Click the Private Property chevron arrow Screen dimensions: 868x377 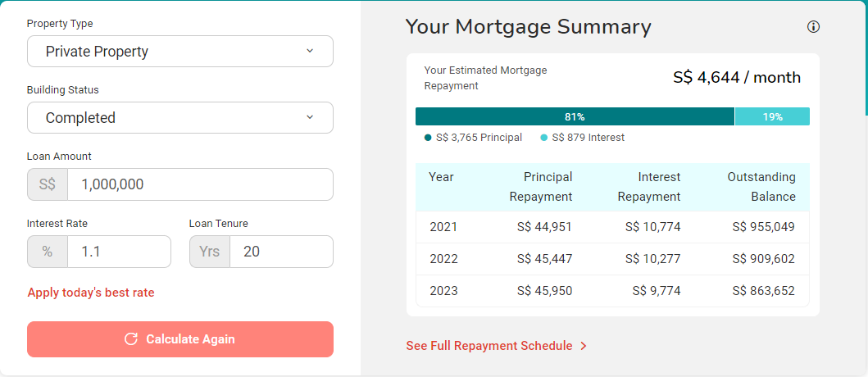(310, 51)
